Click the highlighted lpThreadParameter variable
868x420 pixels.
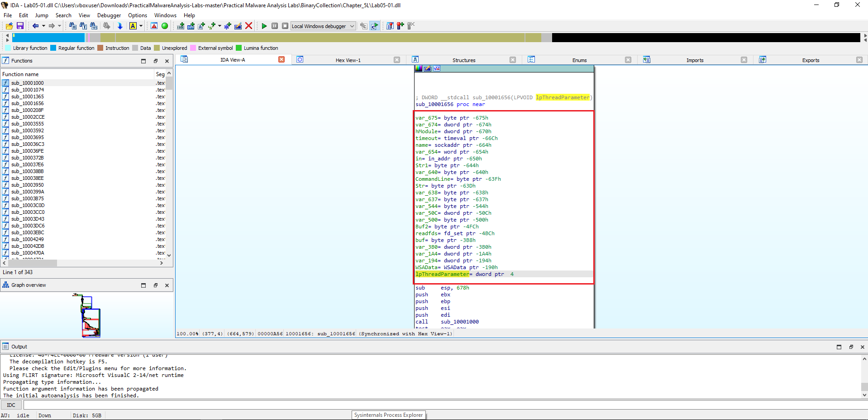point(441,274)
